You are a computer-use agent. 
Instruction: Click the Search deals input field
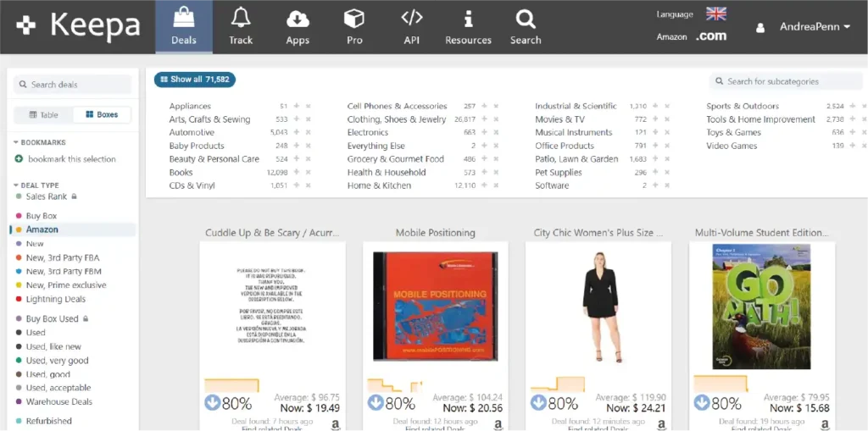click(x=73, y=85)
